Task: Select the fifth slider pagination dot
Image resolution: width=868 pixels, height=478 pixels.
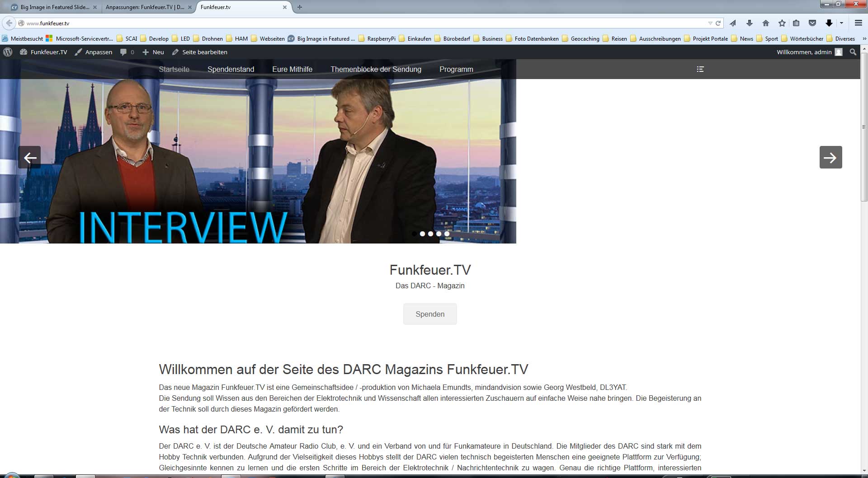Action: (447, 234)
